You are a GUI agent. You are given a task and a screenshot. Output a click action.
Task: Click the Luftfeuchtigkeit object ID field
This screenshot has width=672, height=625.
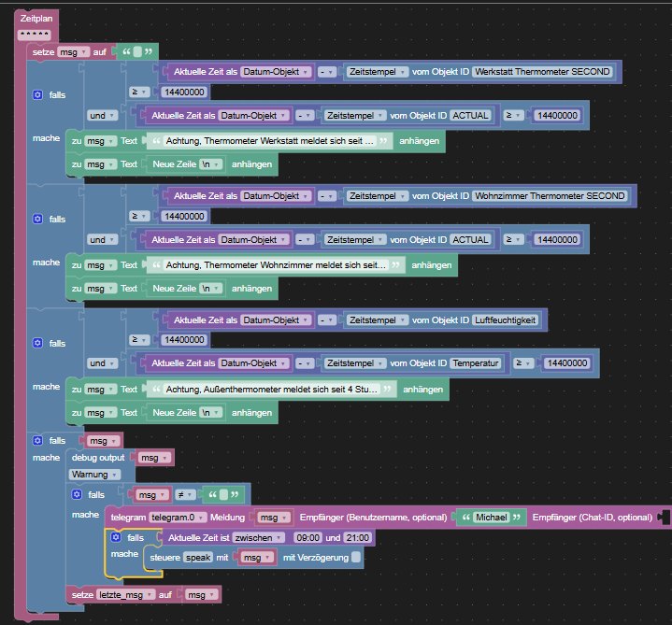(x=506, y=320)
